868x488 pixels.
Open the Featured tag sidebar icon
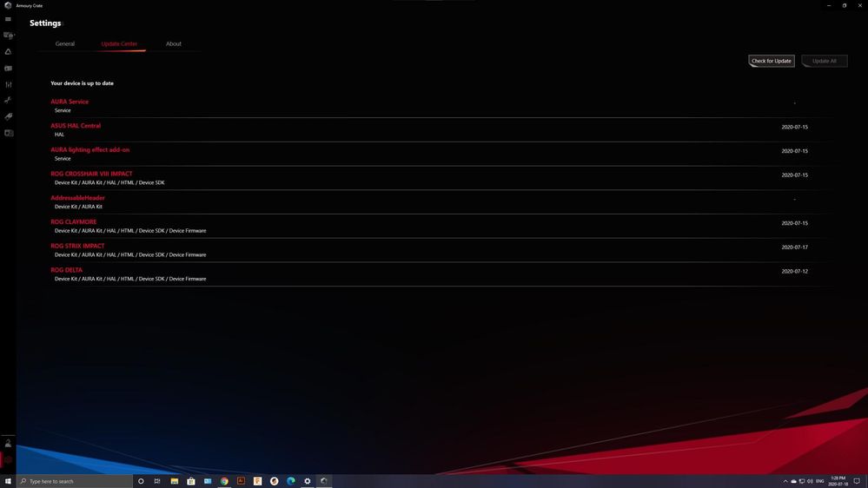(x=8, y=116)
